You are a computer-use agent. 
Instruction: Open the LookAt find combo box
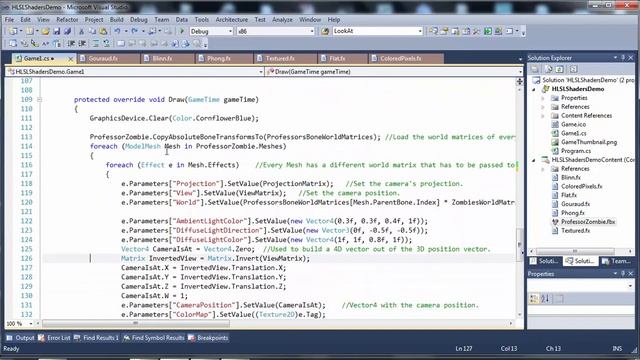(x=420, y=31)
